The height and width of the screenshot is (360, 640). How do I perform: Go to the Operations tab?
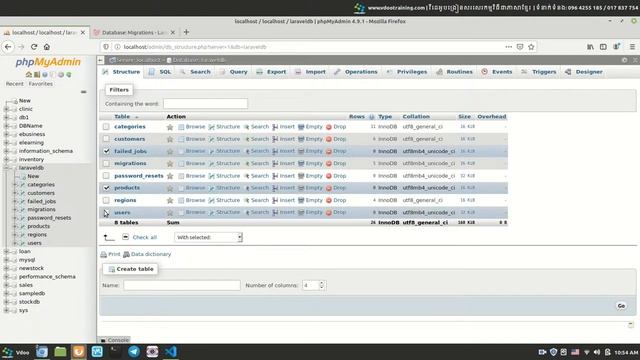coord(356,72)
